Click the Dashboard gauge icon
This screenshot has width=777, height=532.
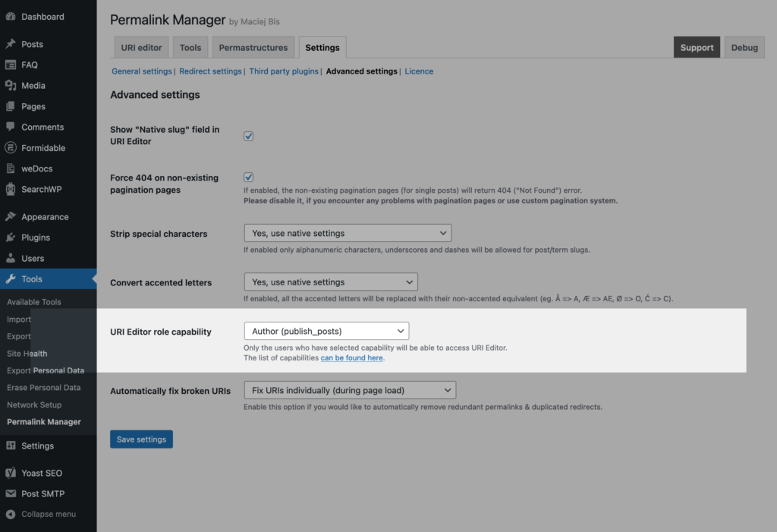[x=11, y=17]
